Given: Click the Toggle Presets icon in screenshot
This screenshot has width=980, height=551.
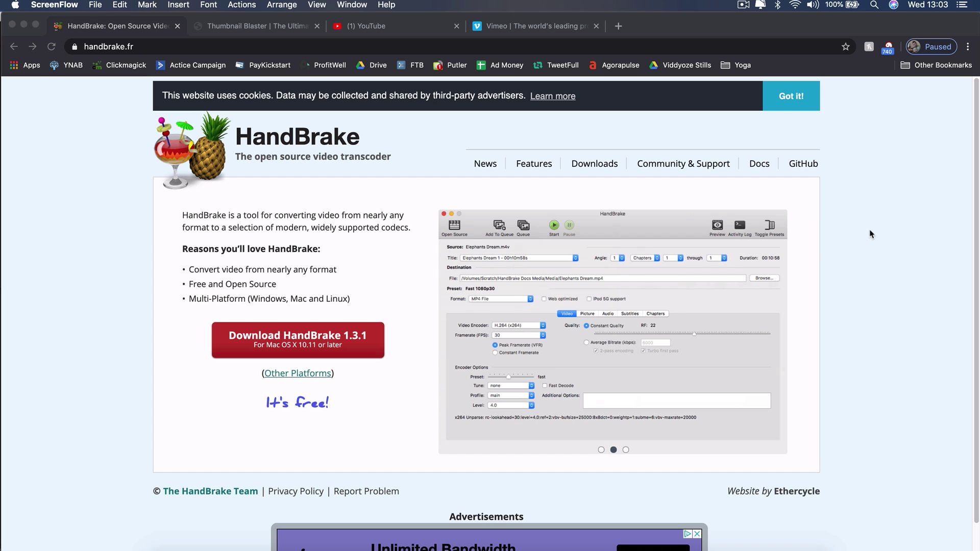Looking at the screenshot, I should tap(769, 228).
